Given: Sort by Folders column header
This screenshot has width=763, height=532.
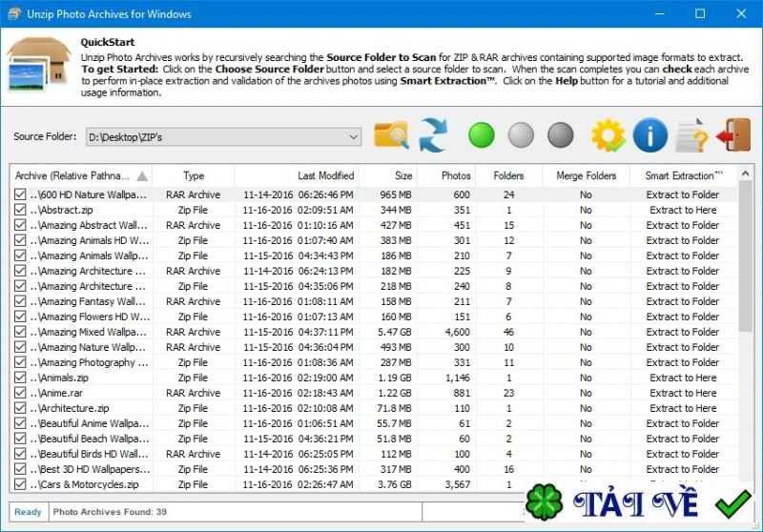Looking at the screenshot, I should click(x=508, y=175).
